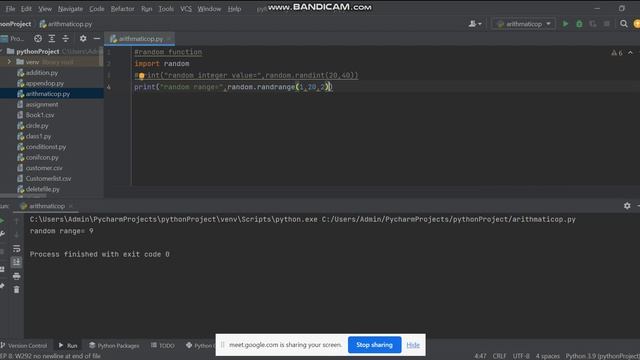Click Stop sharing in Meet bar
Viewport: 640px width, 360px height.
[x=374, y=345]
